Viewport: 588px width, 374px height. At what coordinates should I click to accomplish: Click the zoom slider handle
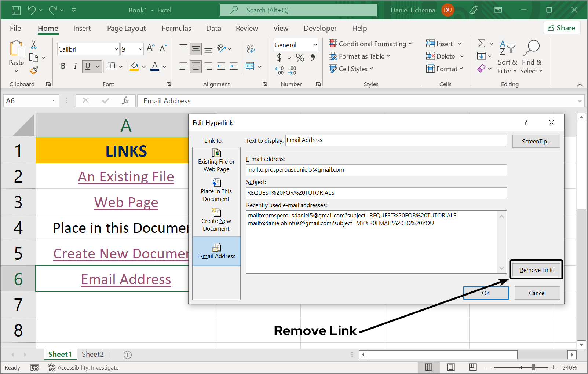(x=534, y=367)
